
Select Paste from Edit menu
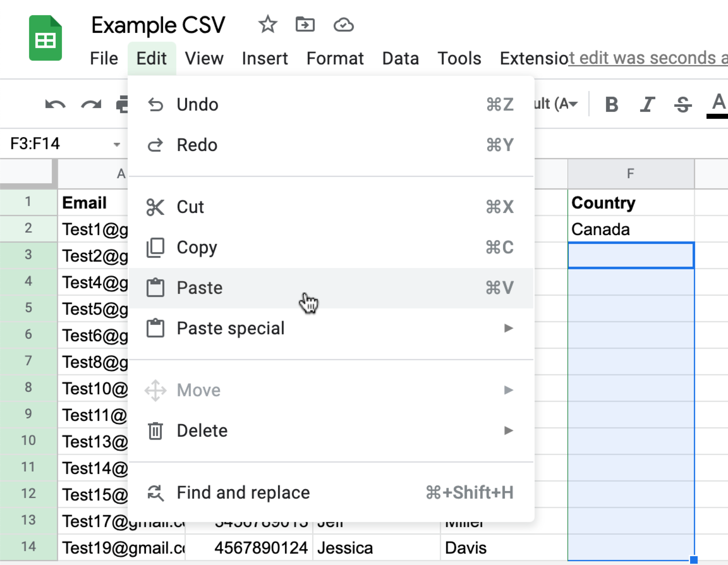(x=200, y=287)
